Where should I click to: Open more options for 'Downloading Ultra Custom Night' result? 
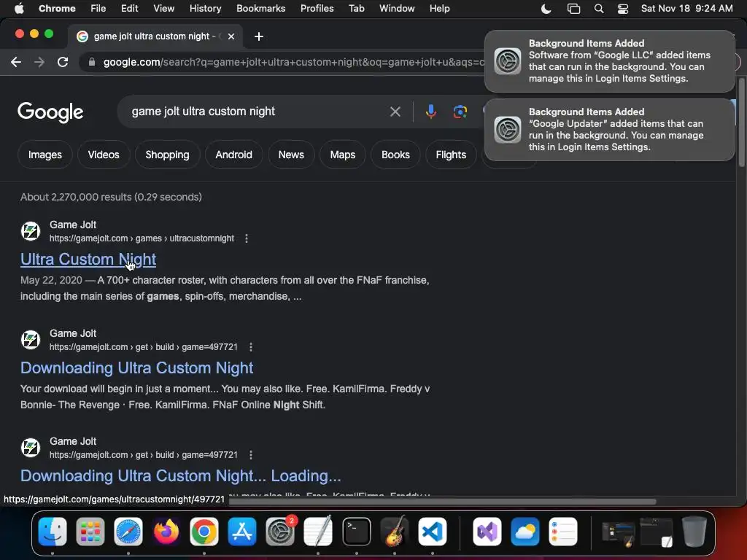point(251,346)
